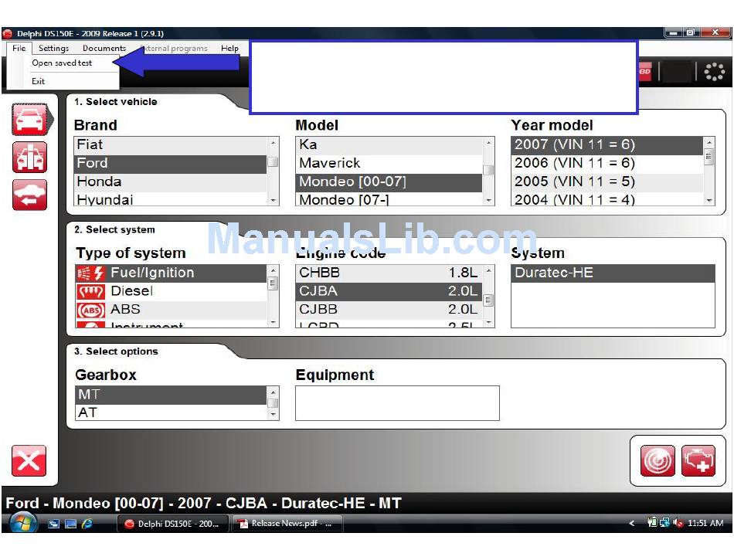The image size is (734, 560).
Task: Select engine code CJBB 2.0L
Action: pyautogui.click(x=389, y=310)
